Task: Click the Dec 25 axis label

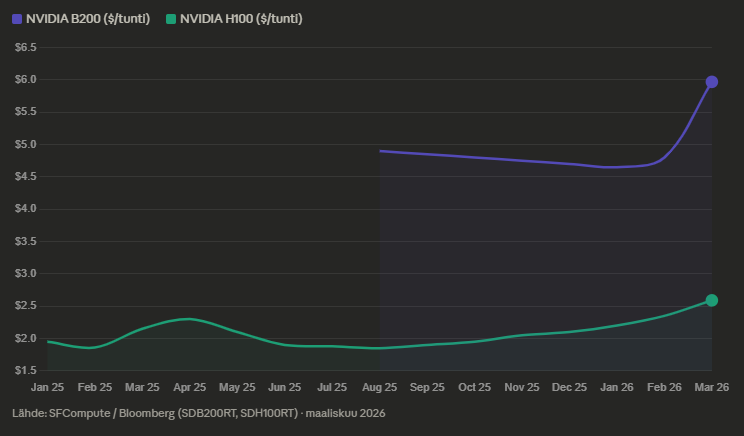Action: click(x=569, y=387)
